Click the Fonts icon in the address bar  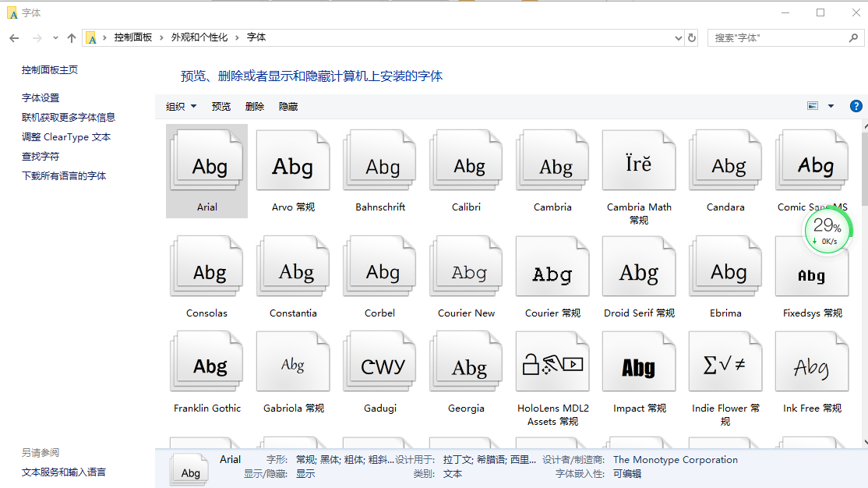tap(92, 37)
